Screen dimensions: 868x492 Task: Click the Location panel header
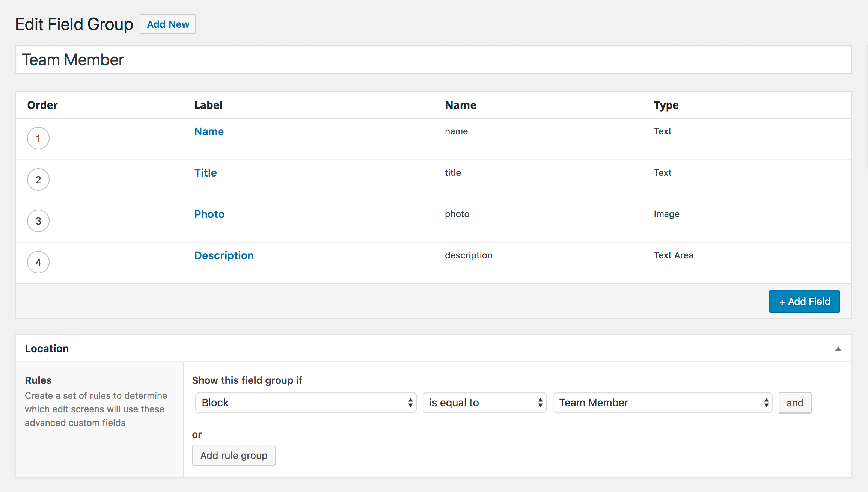click(x=433, y=349)
